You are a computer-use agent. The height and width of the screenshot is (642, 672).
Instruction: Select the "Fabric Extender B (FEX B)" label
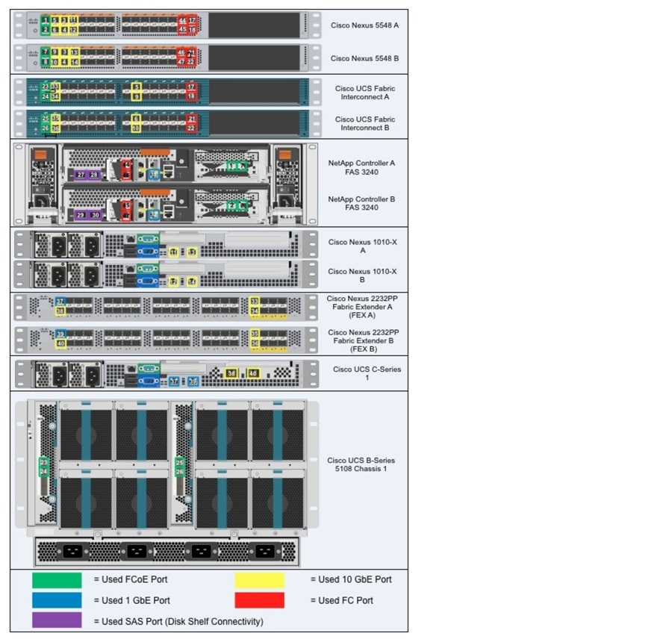click(364, 345)
